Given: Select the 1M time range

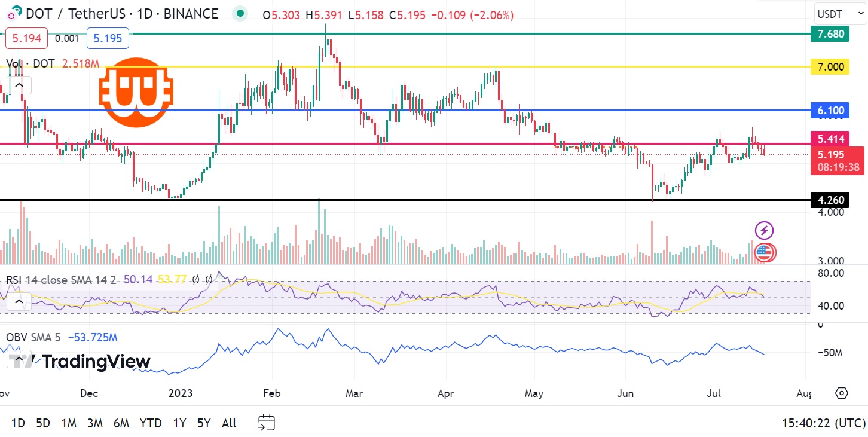Looking at the screenshot, I should [69, 423].
